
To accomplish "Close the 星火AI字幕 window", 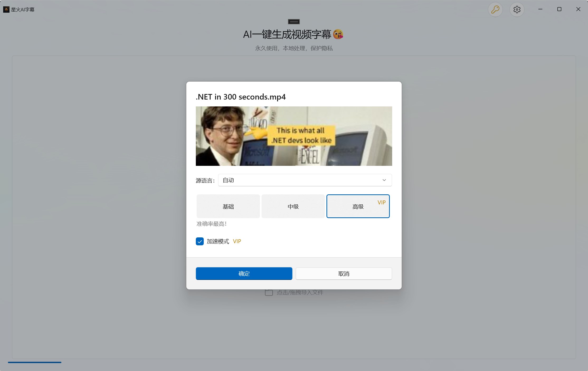I will 578,9.
